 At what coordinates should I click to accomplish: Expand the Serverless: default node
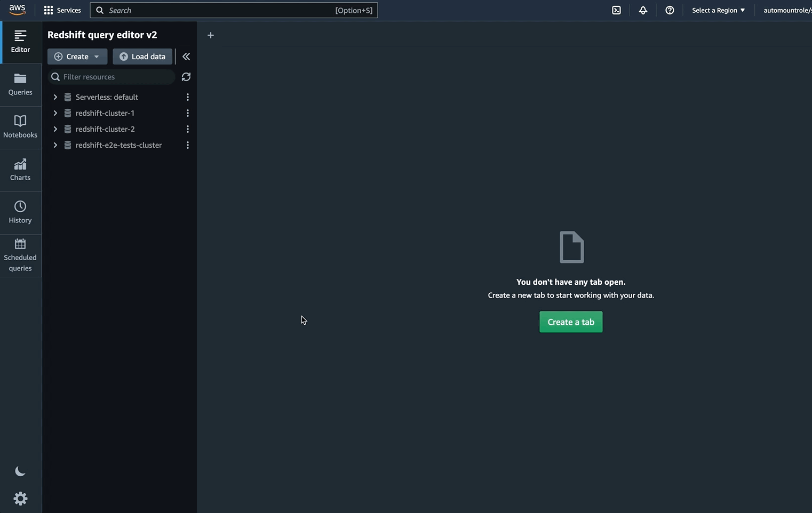click(55, 97)
